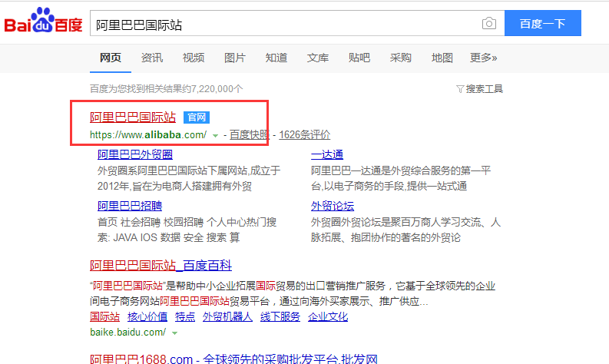Open the 阿里巴巴招聘 sublink
Image resolution: width=609 pixels, height=364 pixels.
[130, 206]
